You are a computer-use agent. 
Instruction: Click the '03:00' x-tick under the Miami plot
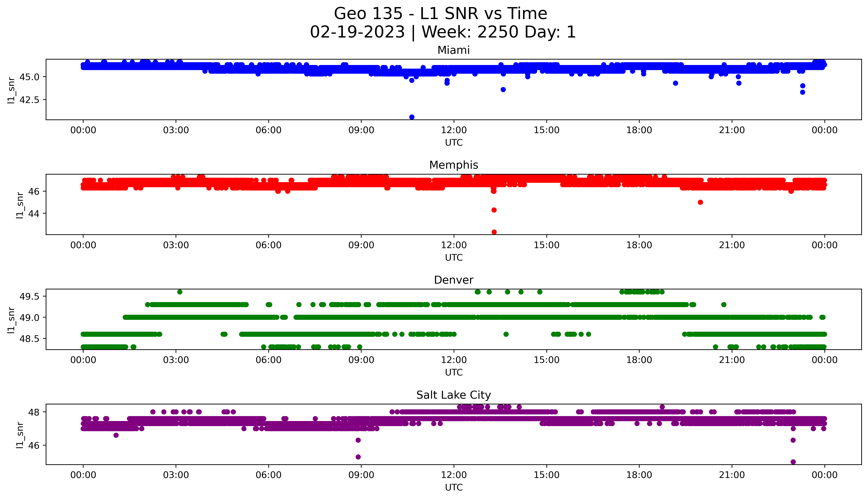176,130
